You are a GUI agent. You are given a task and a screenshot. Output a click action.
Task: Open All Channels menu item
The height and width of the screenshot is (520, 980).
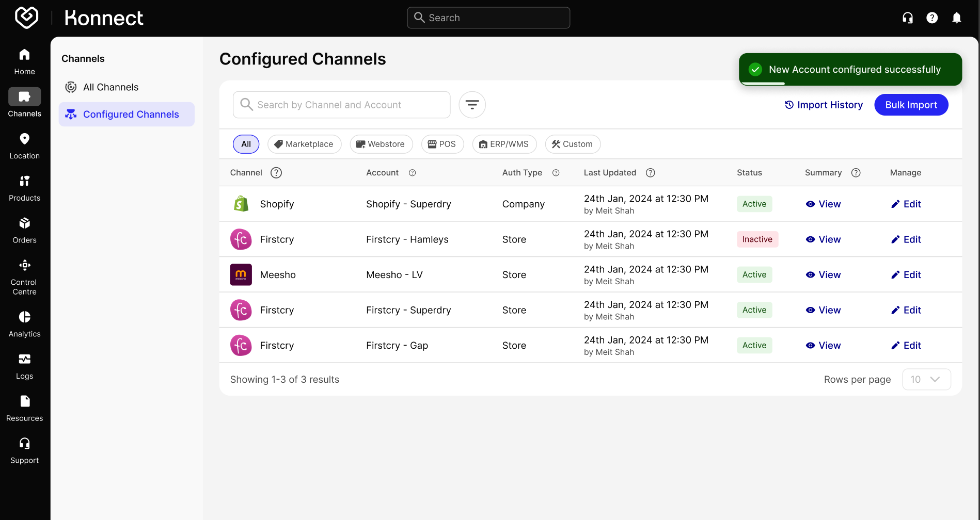[127, 87]
